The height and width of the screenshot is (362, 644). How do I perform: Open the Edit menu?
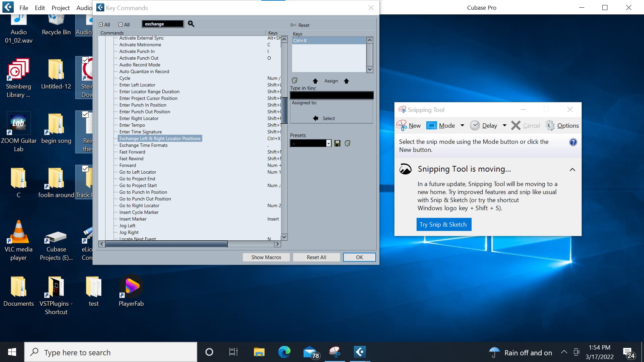[x=40, y=8]
